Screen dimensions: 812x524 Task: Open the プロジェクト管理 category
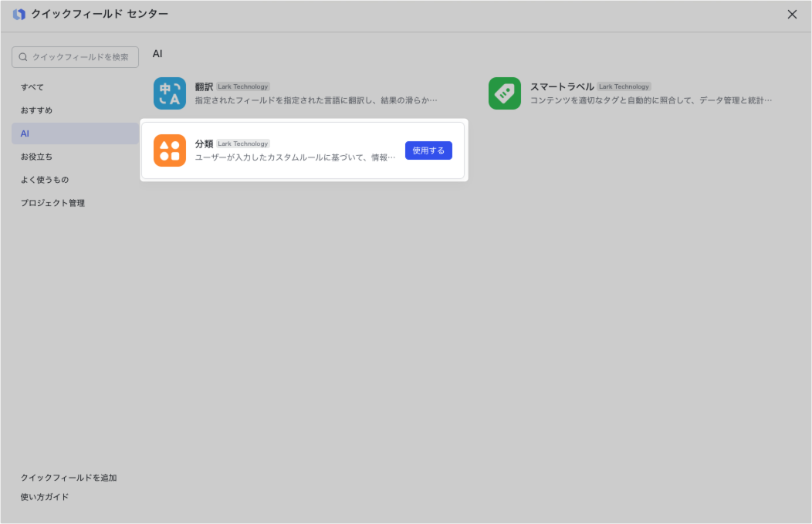tap(52, 203)
